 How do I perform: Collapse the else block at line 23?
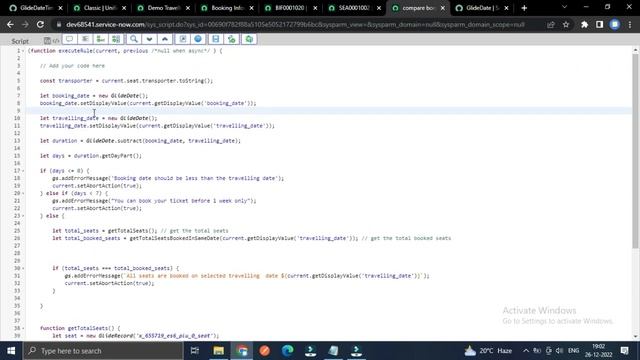pos(23,216)
